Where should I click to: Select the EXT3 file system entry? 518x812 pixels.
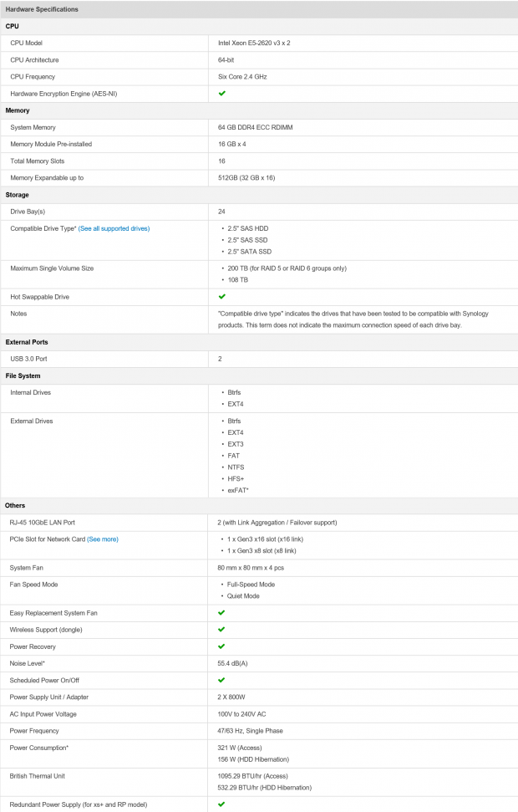click(236, 444)
